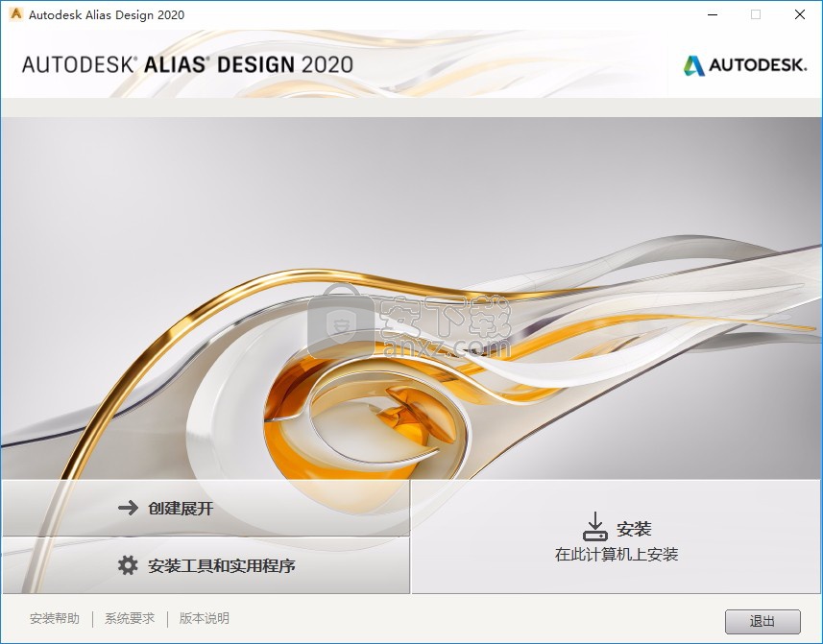
Task: Click the 在此计算机上安装 subtitle text
Action: pyautogui.click(x=617, y=554)
